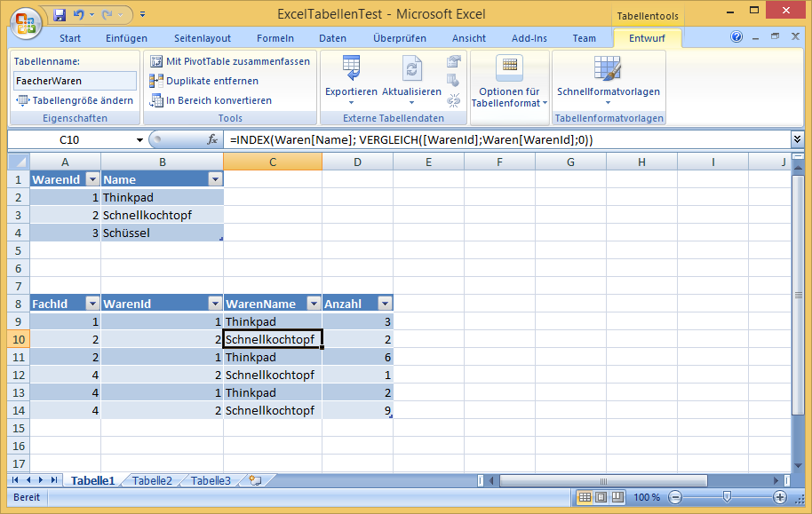Click the horizontal scrollbar thumb
812x514 pixels.
(x=603, y=481)
